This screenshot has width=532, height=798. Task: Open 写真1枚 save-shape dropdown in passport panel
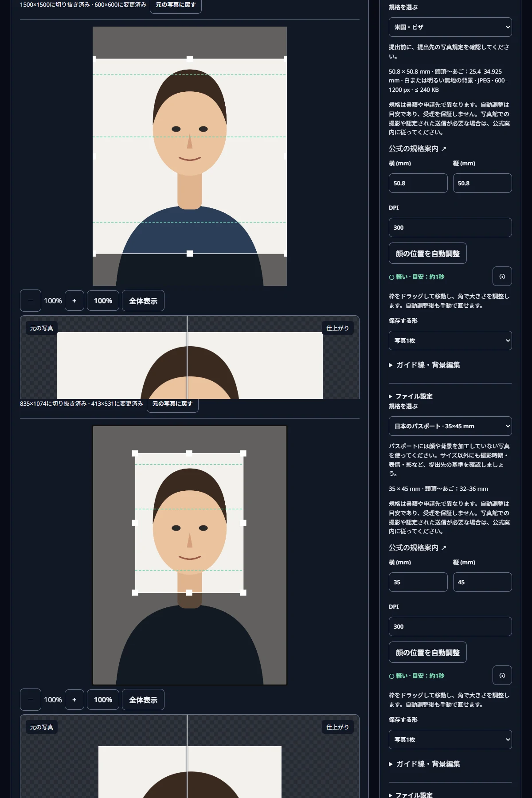[450, 739]
